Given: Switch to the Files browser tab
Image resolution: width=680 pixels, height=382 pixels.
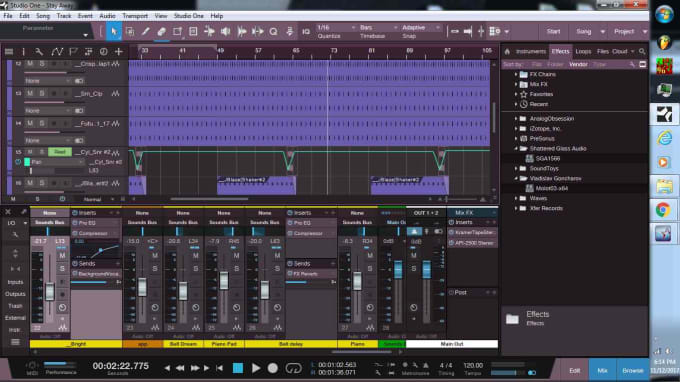Looking at the screenshot, I should click(x=602, y=52).
